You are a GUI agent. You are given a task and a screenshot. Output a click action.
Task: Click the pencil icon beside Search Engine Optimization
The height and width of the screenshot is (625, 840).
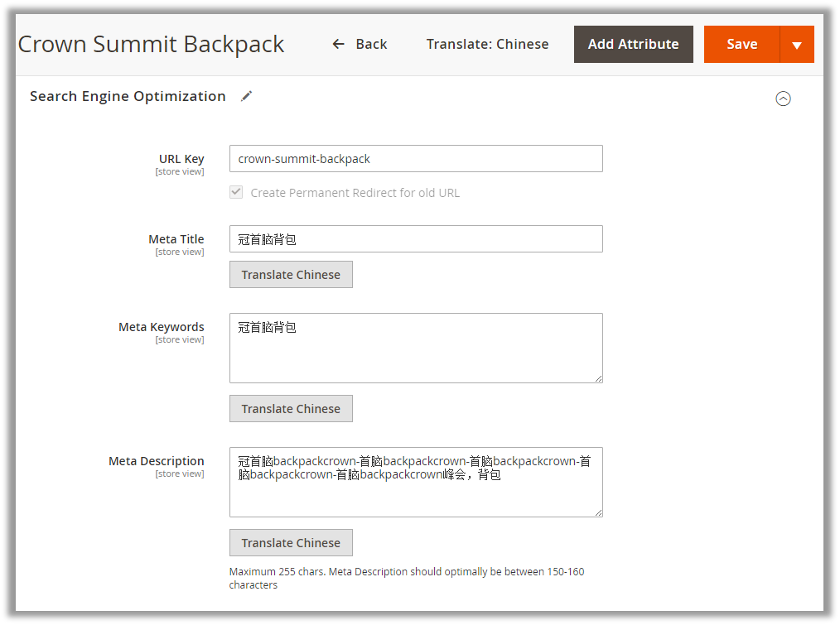246,96
